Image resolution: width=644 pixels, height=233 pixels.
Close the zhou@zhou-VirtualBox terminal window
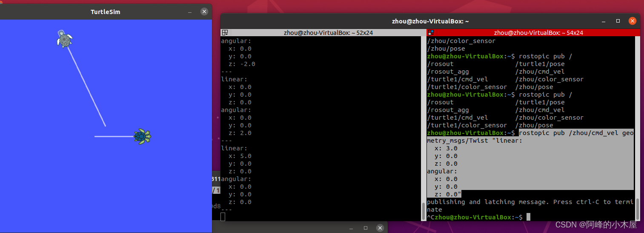point(633,21)
